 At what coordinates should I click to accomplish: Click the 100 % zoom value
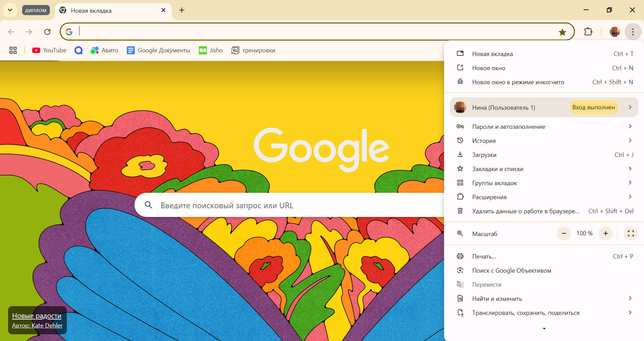(585, 233)
